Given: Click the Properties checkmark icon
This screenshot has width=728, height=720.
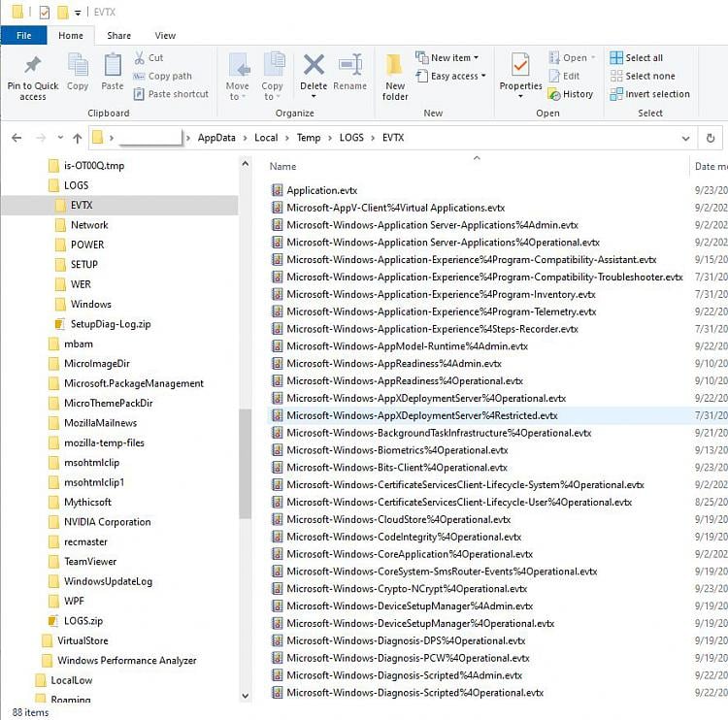Looking at the screenshot, I should [520, 64].
